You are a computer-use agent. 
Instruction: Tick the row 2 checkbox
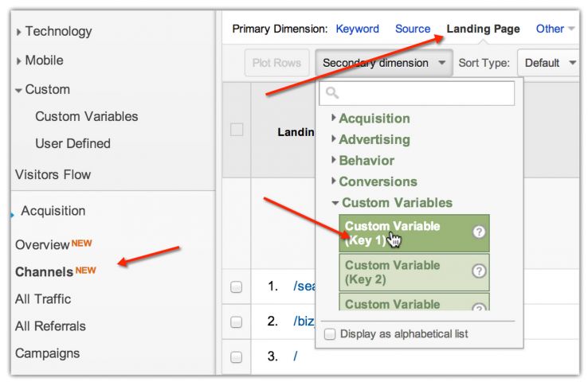(x=236, y=322)
